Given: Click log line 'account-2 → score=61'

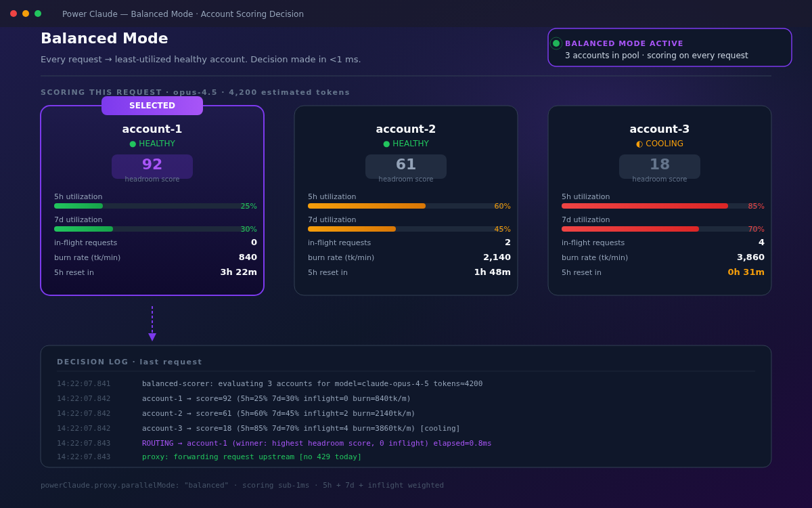Looking at the screenshot, I should 278,413.
